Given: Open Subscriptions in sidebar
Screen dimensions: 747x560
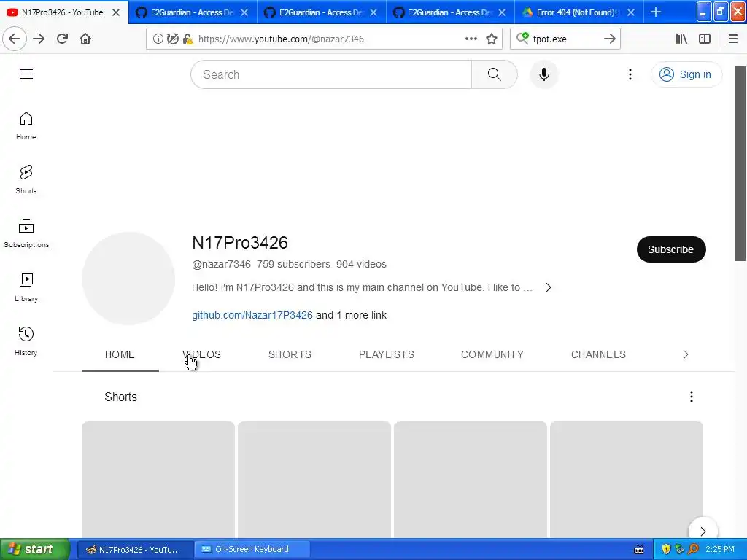Looking at the screenshot, I should coord(26,233).
